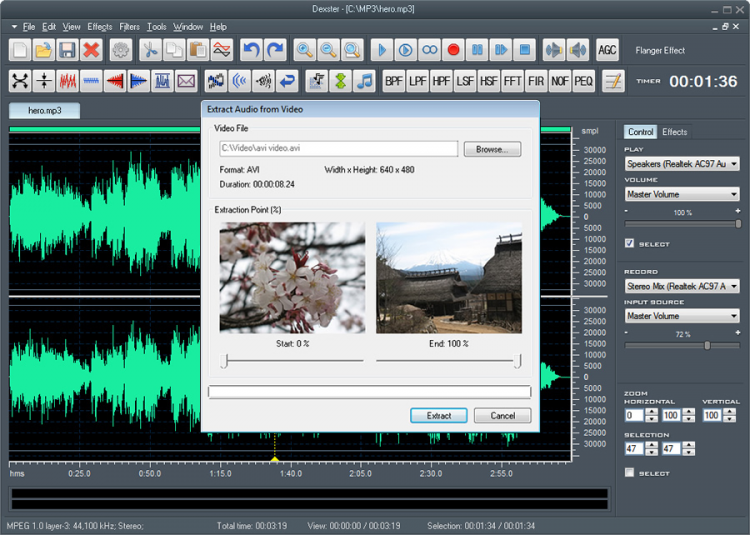Image resolution: width=750 pixels, height=535 pixels.
Task: Click the Loop playback infinity icon
Action: coord(429,49)
